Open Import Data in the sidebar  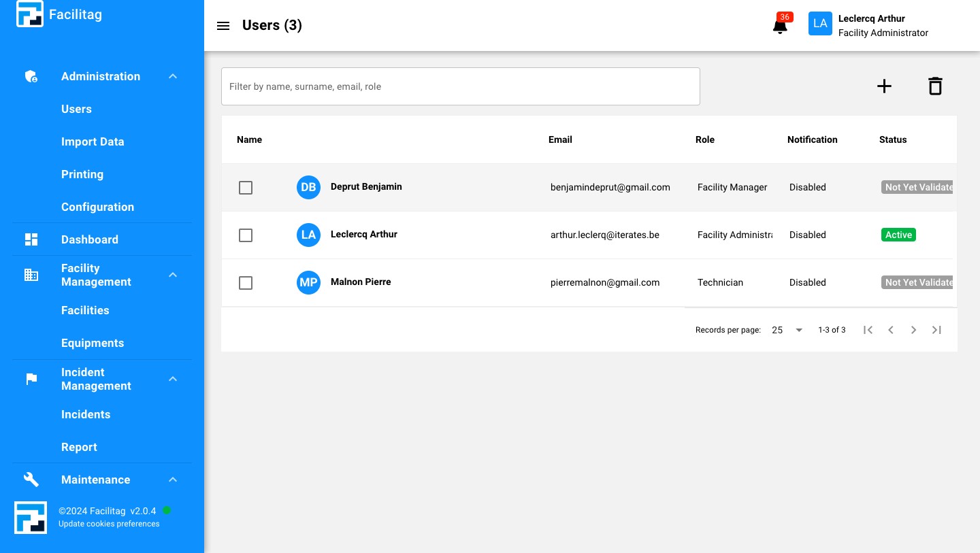(93, 141)
